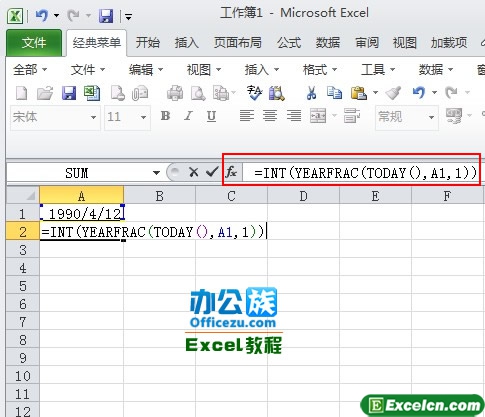The width and height of the screenshot is (485, 417).
Task: Switch to the 公式 ribbon tab
Action: tap(289, 43)
